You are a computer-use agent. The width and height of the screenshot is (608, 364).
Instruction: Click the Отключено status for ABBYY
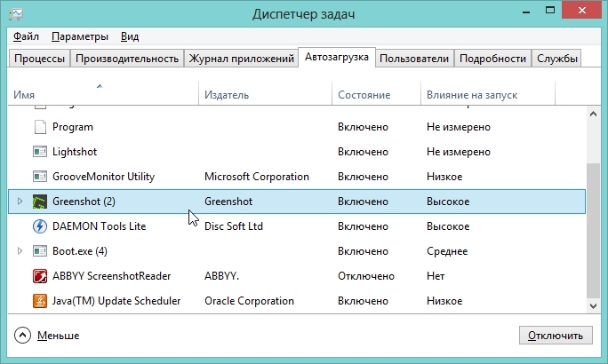[x=366, y=276]
